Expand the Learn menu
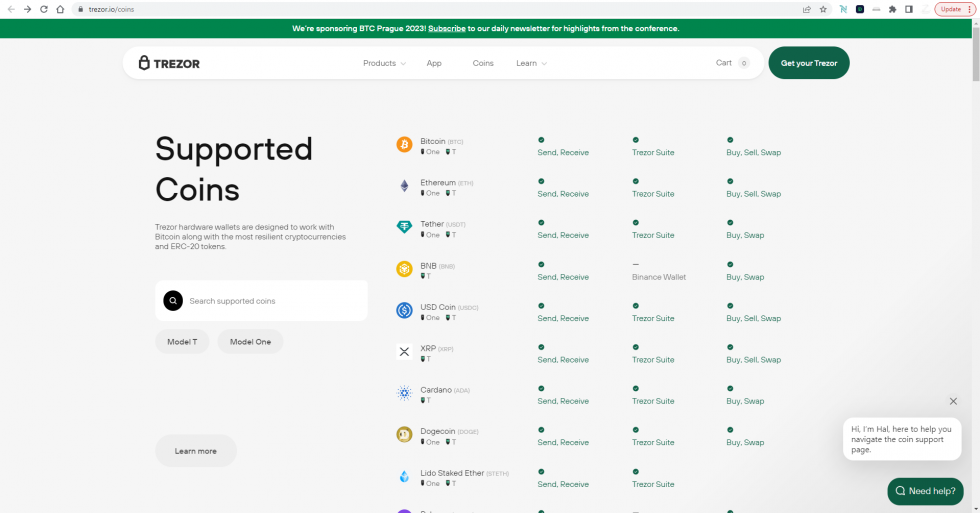This screenshot has height=513, width=980. [x=531, y=63]
